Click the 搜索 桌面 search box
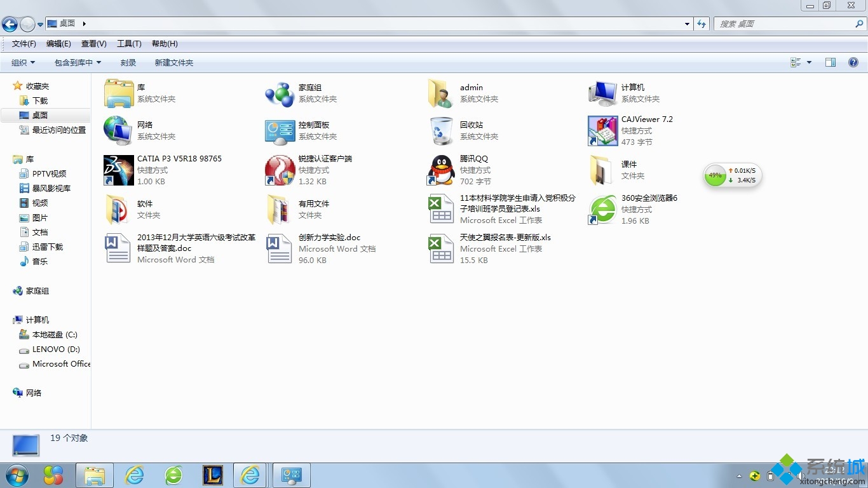 point(784,24)
